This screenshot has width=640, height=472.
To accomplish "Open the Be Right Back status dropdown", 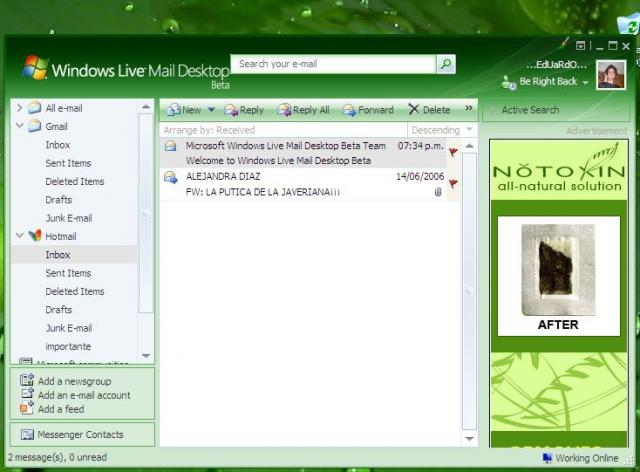I will tap(585, 82).
